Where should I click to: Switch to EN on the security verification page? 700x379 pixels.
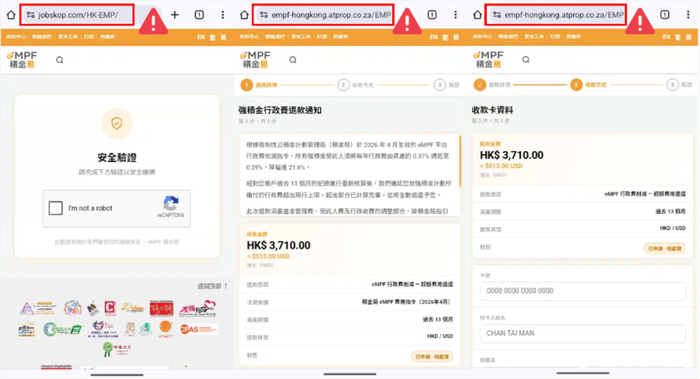pos(201,37)
